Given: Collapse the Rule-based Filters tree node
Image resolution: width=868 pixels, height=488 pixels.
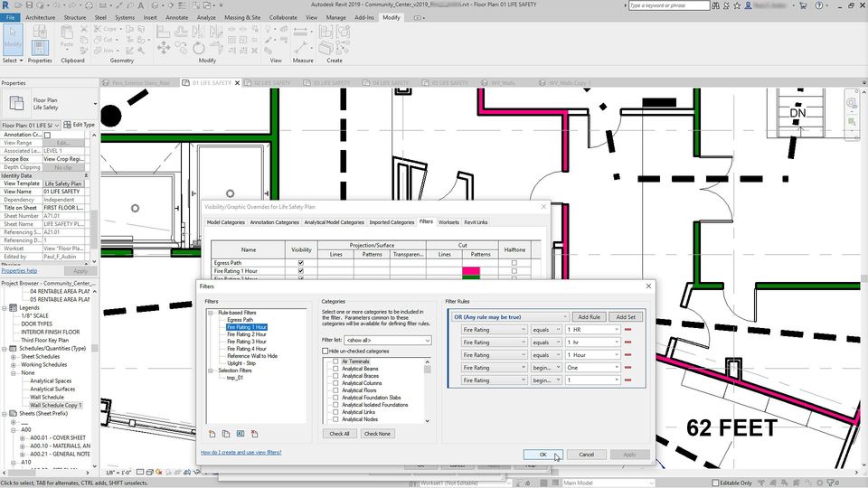Looking at the screenshot, I should pos(211,313).
